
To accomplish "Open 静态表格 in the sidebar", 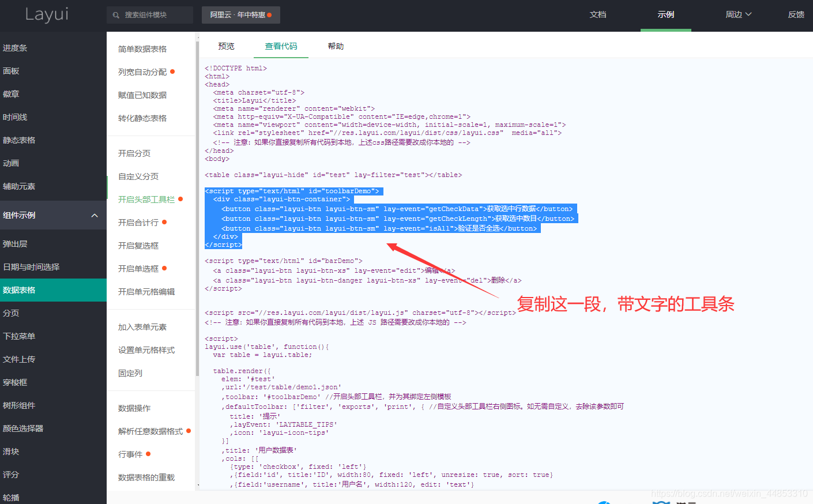I will tap(53, 140).
